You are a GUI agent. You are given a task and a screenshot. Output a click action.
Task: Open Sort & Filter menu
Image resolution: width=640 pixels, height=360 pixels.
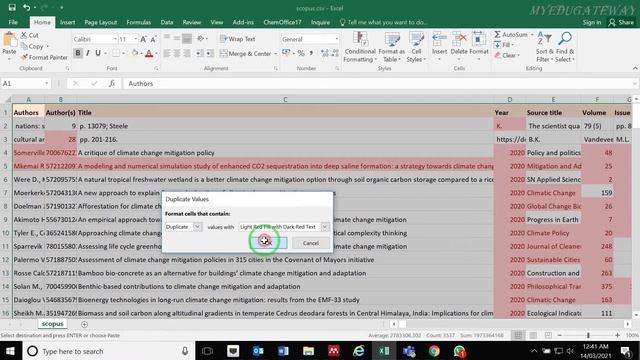pyautogui.click(x=544, y=47)
